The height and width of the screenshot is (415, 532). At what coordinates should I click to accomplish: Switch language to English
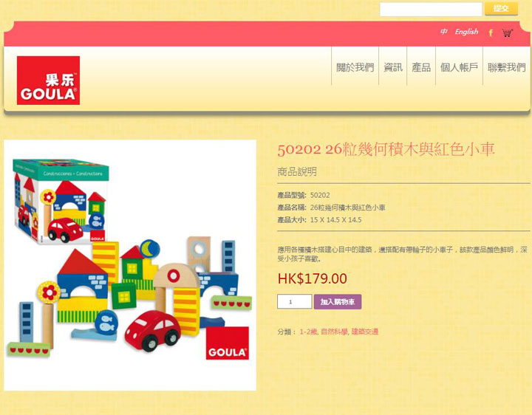[466, 32]
